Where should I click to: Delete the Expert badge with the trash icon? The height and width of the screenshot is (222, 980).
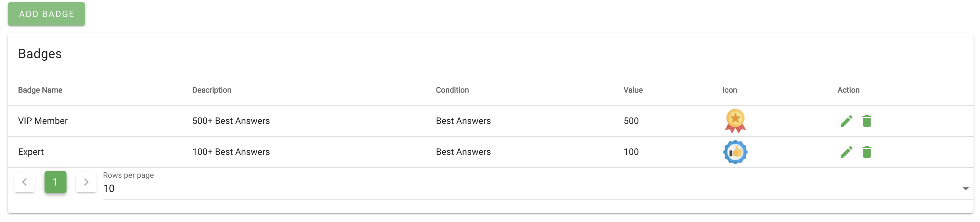(x=867, y=152)
